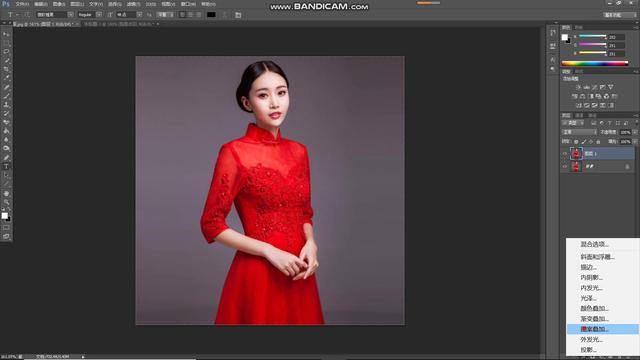Click the red channel slider in Color panel
The height and width of the screenshot is (360, 640).
pyautogui.click(x=593, y=36)
